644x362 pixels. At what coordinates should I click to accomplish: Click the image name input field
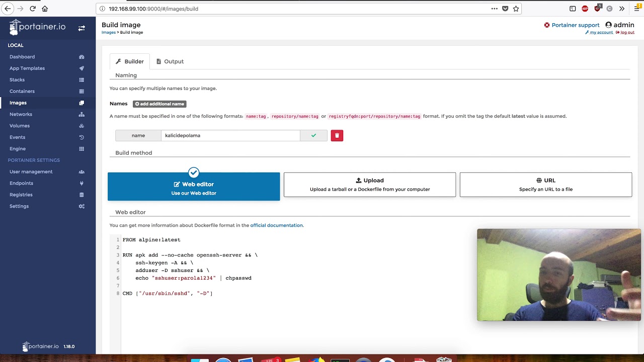click(230, 135)
